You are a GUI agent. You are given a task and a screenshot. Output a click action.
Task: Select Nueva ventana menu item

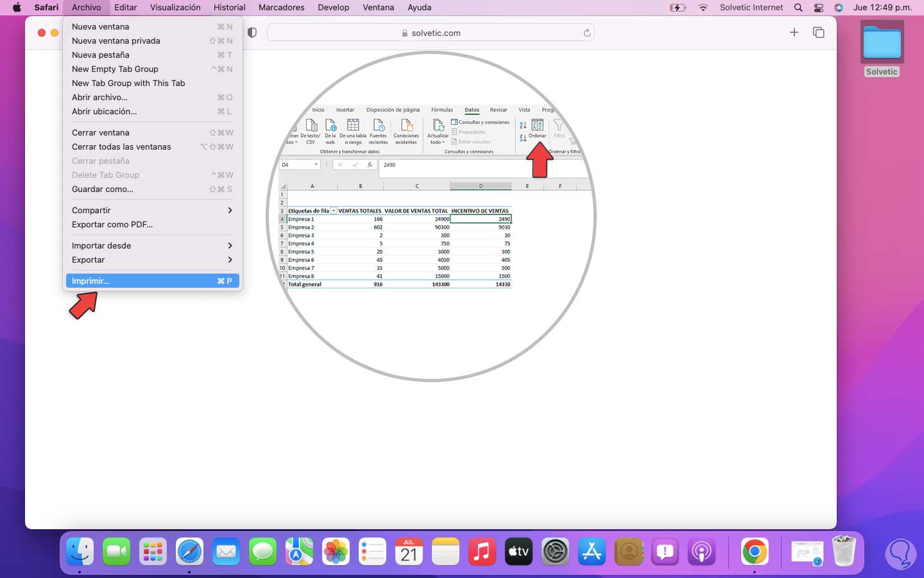point(153,26)
